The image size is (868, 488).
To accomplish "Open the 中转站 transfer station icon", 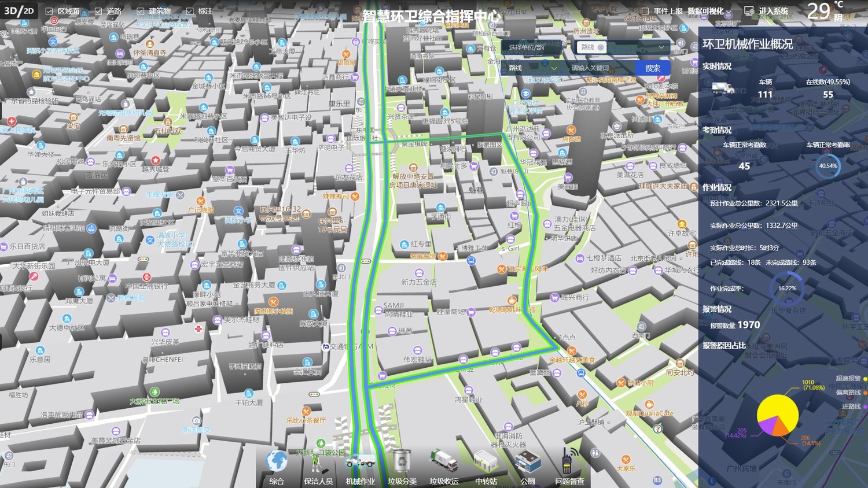I will [486, 462].
